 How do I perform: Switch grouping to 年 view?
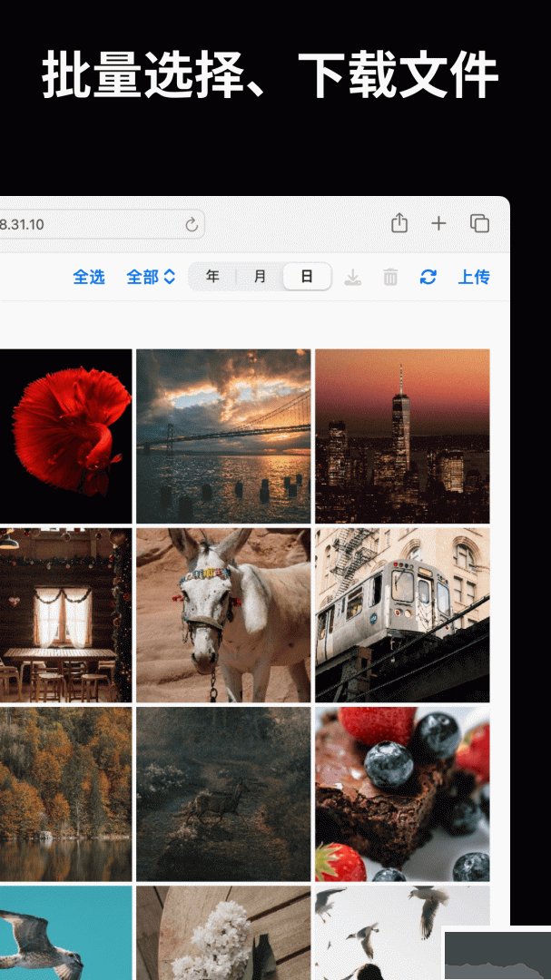pyautogui.click(x=212, y=277)
